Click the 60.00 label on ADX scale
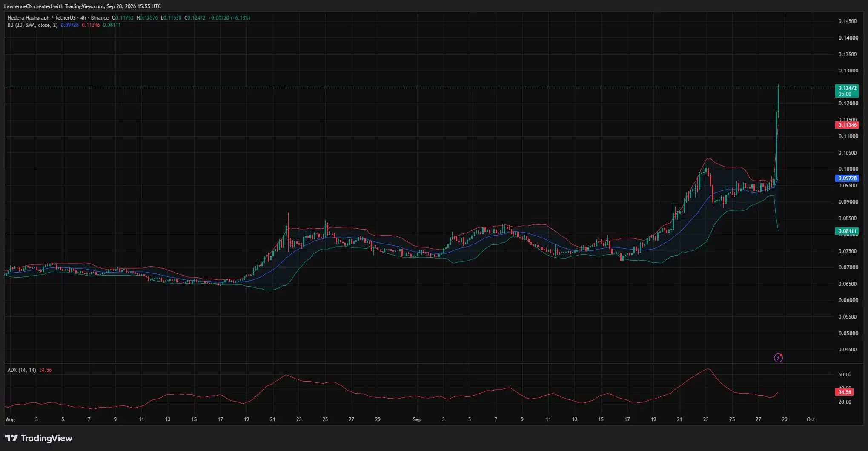The image size is (868, 451). click(x=845, y=375)
